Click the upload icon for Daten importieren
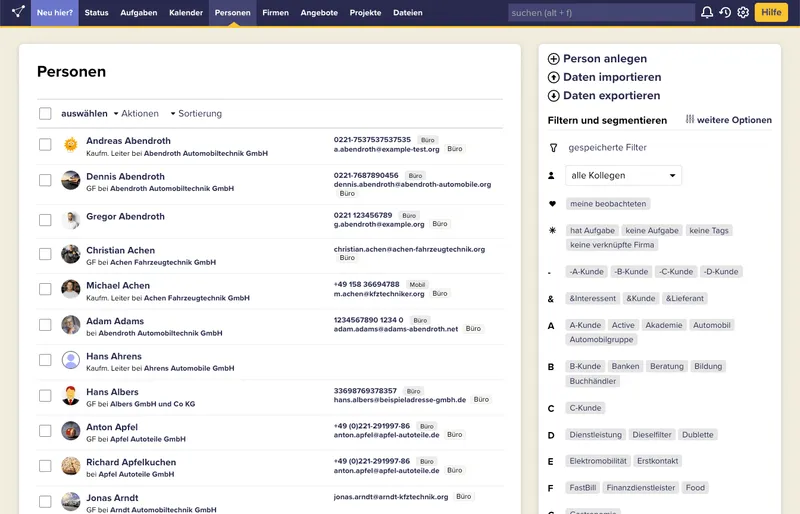The image size is (800, 514). (554, 77)
